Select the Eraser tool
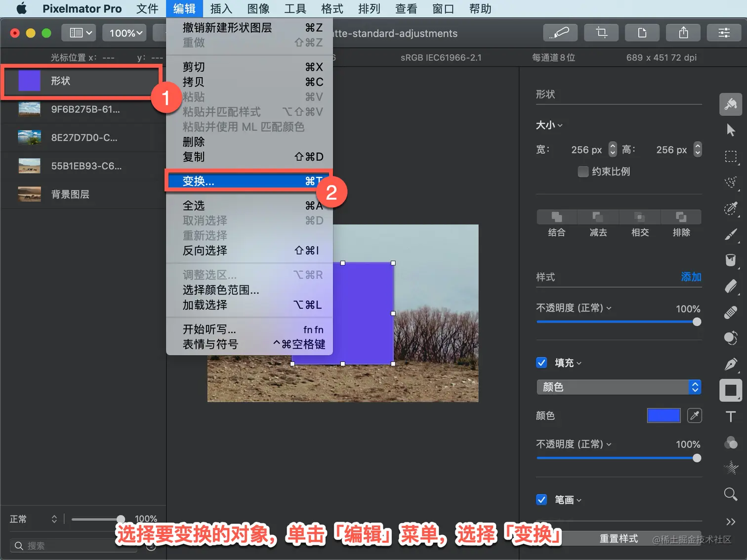 pyautogui.click(x=731, y=286)
